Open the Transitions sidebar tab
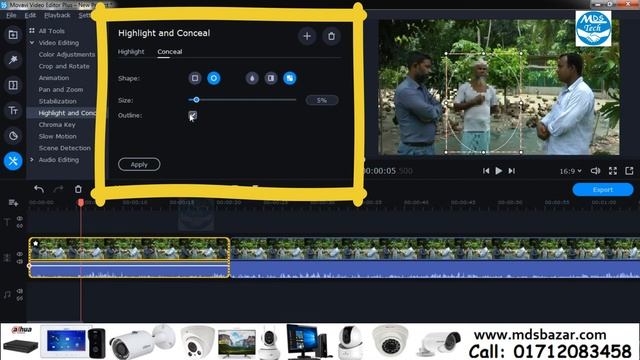The image size is (640, 360). pyautogui.click(x=13, y=85)
